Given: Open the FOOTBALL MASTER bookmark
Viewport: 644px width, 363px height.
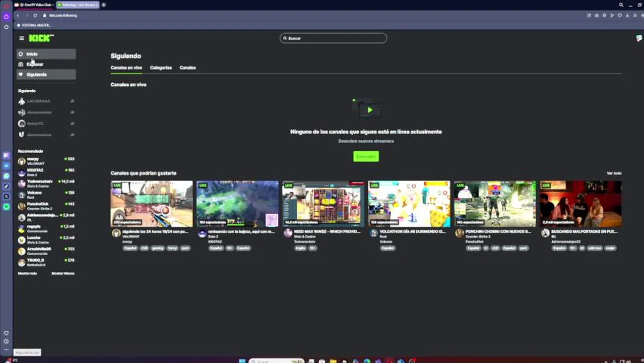Looking at the screenshot, I should coord(34,25).
